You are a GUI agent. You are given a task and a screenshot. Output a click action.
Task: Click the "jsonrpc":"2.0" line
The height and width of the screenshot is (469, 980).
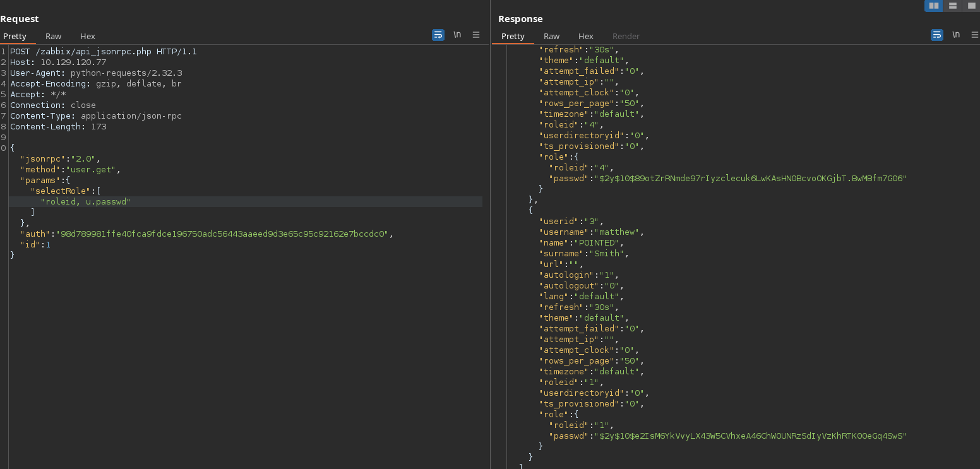click(60, 158)
